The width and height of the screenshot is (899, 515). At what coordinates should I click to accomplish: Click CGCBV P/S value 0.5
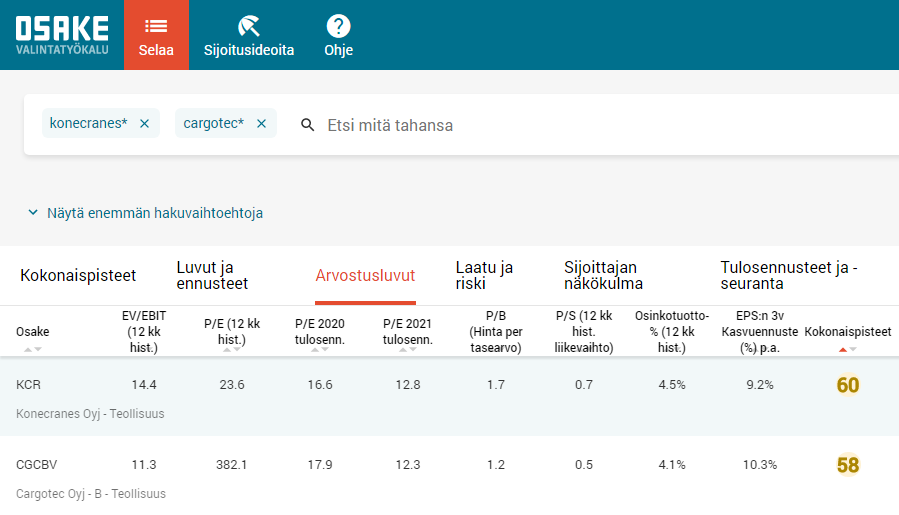tap(584, 465)
